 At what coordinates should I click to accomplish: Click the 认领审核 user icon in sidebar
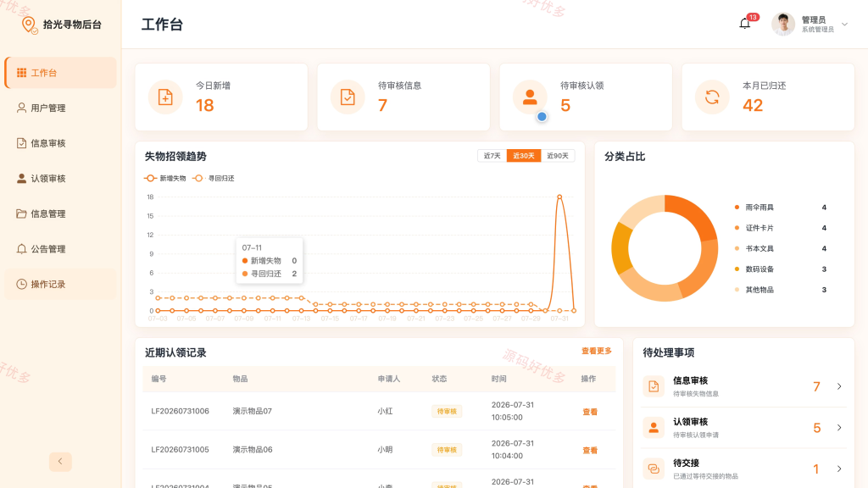point(21,178)
